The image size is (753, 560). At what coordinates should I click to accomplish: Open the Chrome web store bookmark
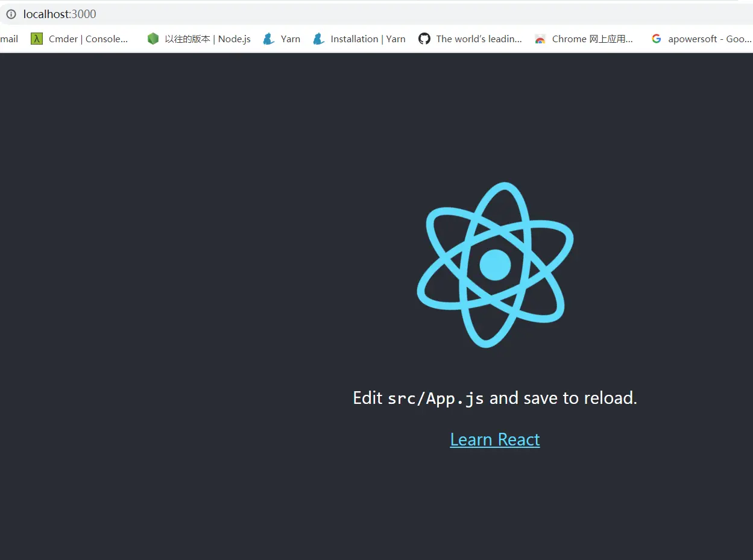tap(584, 39)
